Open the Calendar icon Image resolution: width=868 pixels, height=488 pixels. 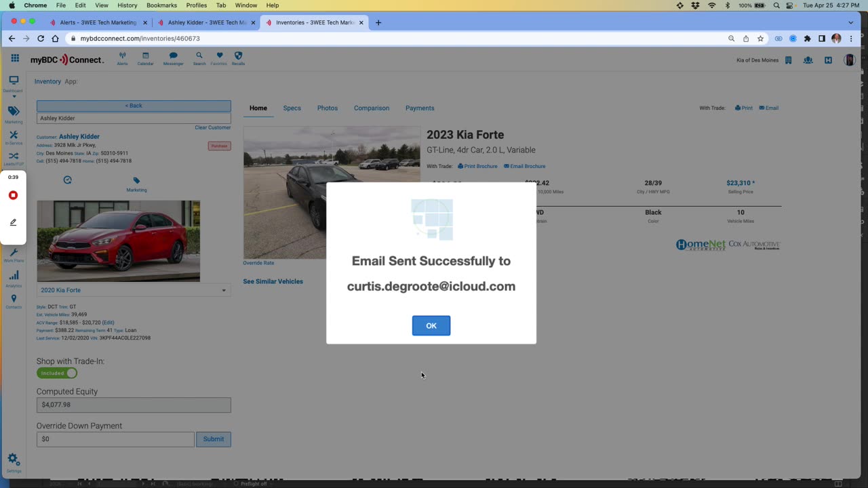tap(145, 58)
